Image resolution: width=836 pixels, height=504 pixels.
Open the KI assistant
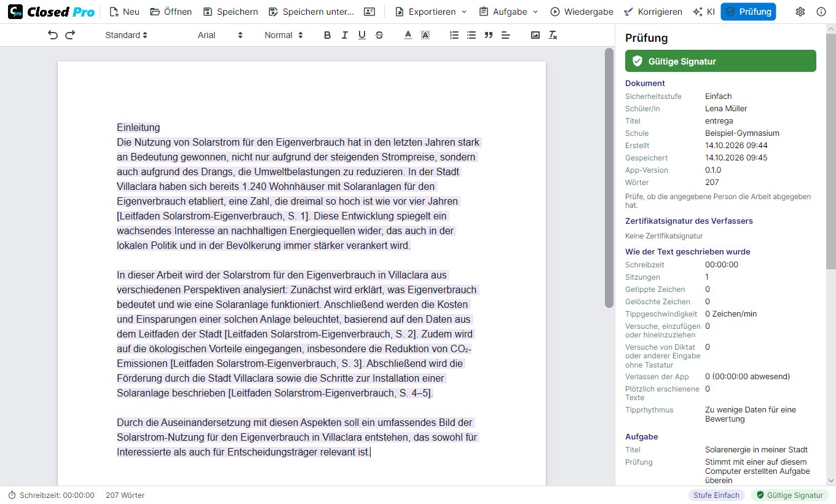click(704, 12)
